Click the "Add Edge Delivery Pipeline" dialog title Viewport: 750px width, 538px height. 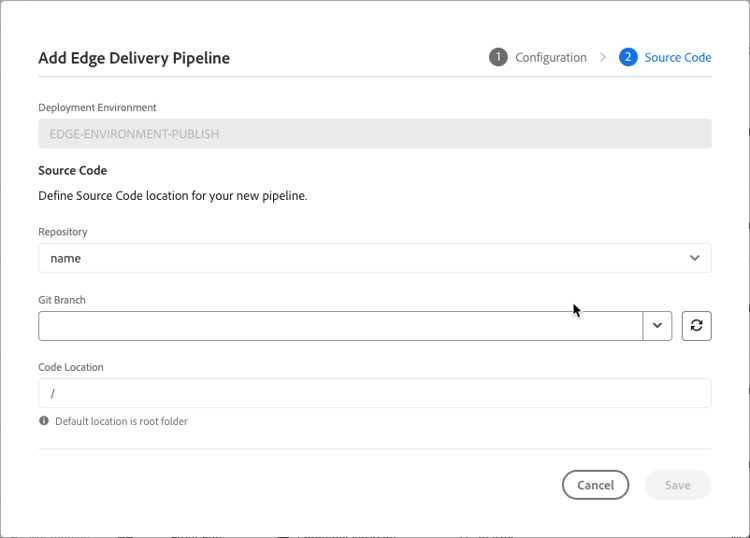tap(134, 58)
